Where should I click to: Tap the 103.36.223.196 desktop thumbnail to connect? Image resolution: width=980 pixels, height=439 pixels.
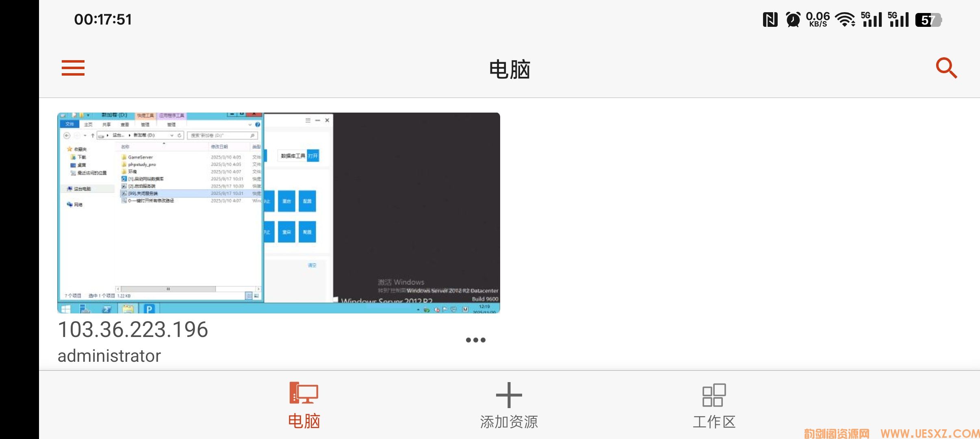pyautogui.click(x=278, y=211)
